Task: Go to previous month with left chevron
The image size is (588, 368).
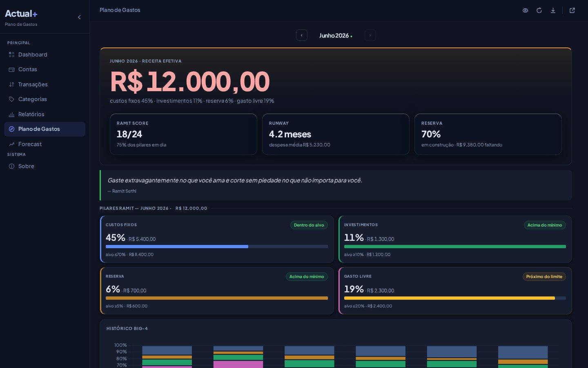Action: click(x=302, y=35)
